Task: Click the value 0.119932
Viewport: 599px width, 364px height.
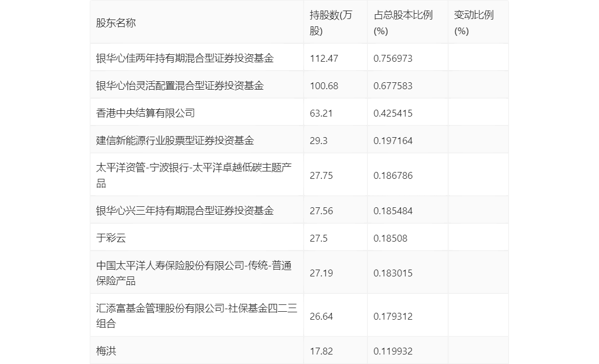Action: click(x=392, y=351)
